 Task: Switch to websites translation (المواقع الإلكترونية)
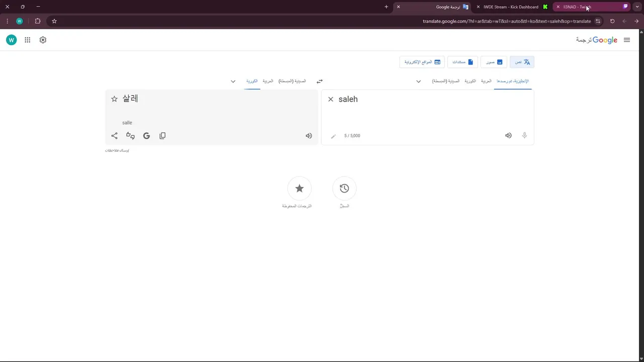click(422, 62)
